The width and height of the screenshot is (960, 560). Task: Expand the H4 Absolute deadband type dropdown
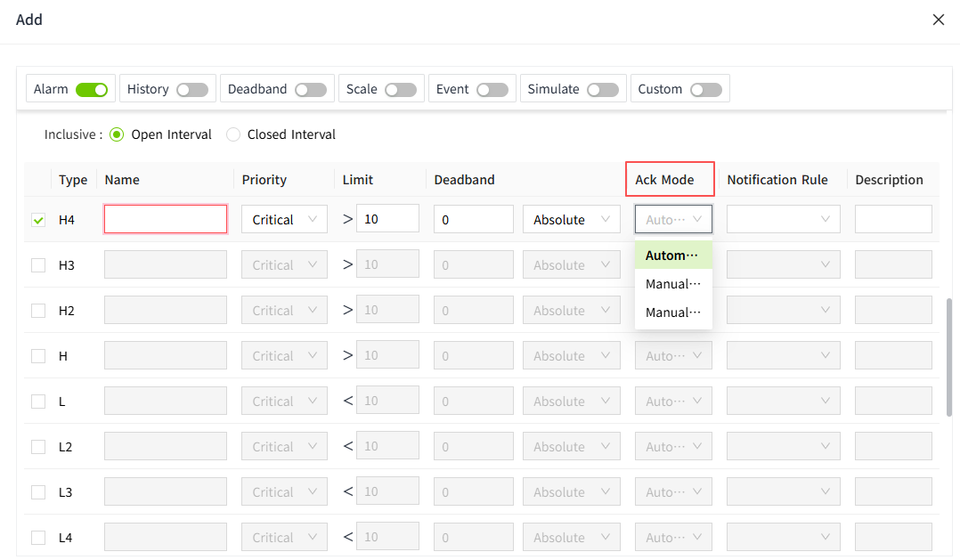click(571, 220)
